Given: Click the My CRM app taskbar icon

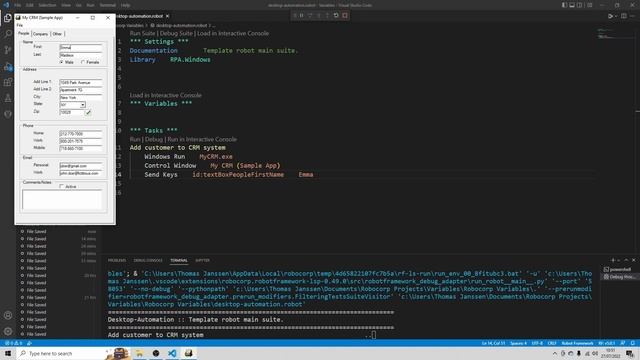Looking at the screenshot, I should point(188,353).
